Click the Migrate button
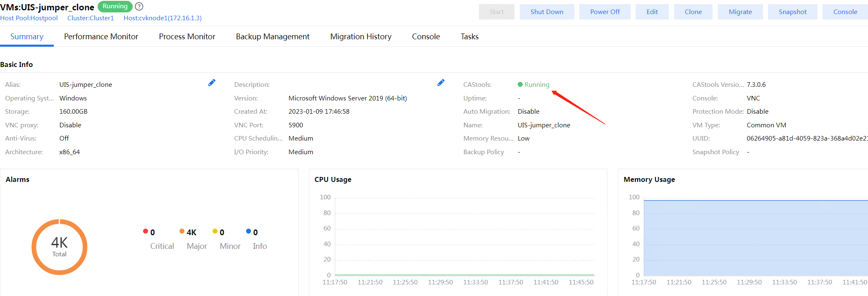868x296 pixels. [x=740, y=12]
